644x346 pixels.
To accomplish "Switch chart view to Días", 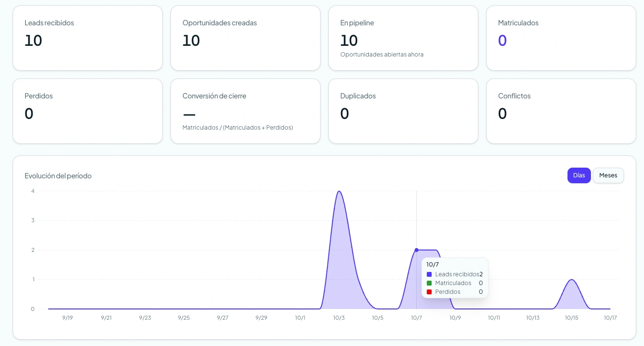I will pyautogui.click(x=579, y=175).
